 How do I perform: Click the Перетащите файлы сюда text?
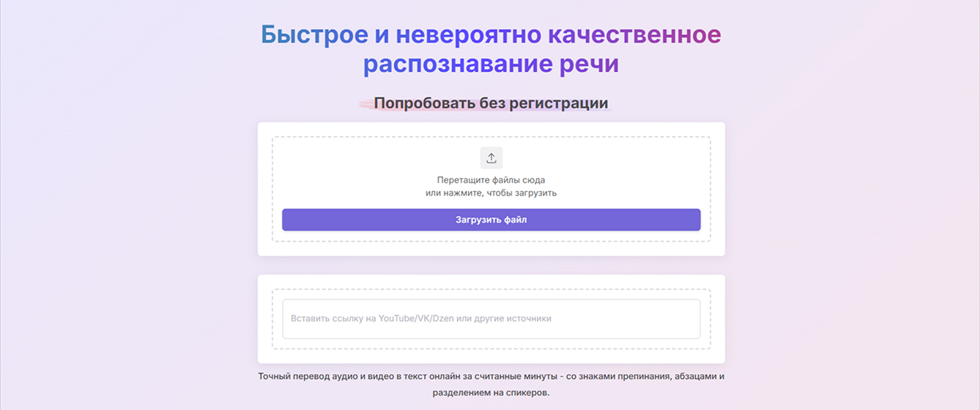click(491, 179)
